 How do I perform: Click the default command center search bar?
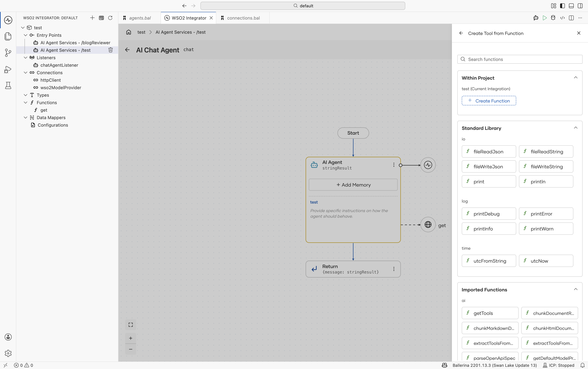point(303,6)
